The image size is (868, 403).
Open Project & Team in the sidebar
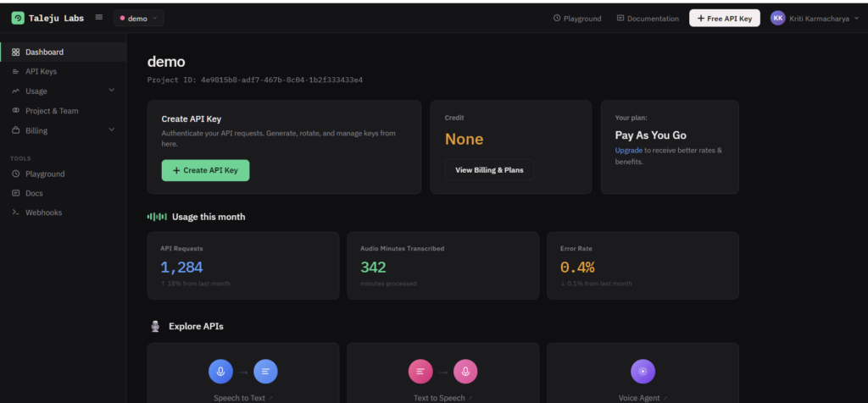(x=52, y=111)
